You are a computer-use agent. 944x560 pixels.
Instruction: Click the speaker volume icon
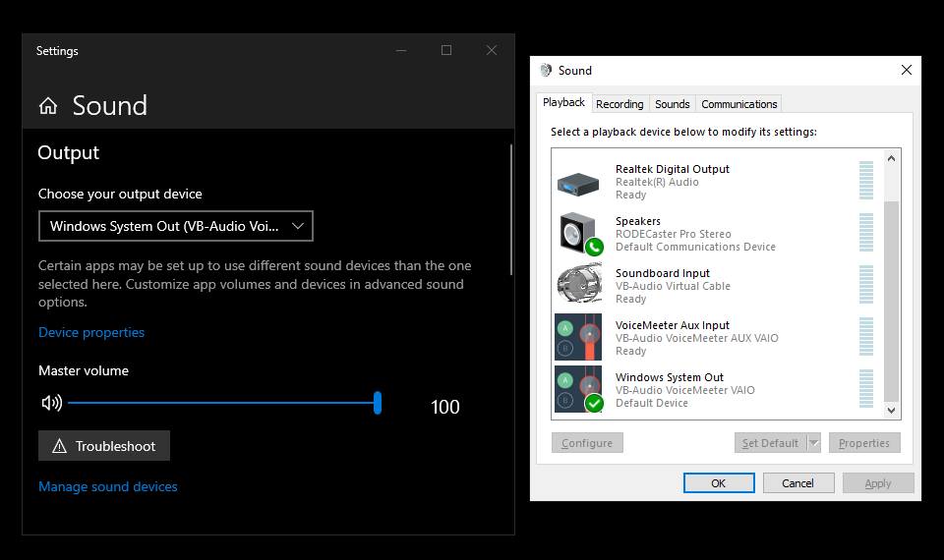(51, 403)
